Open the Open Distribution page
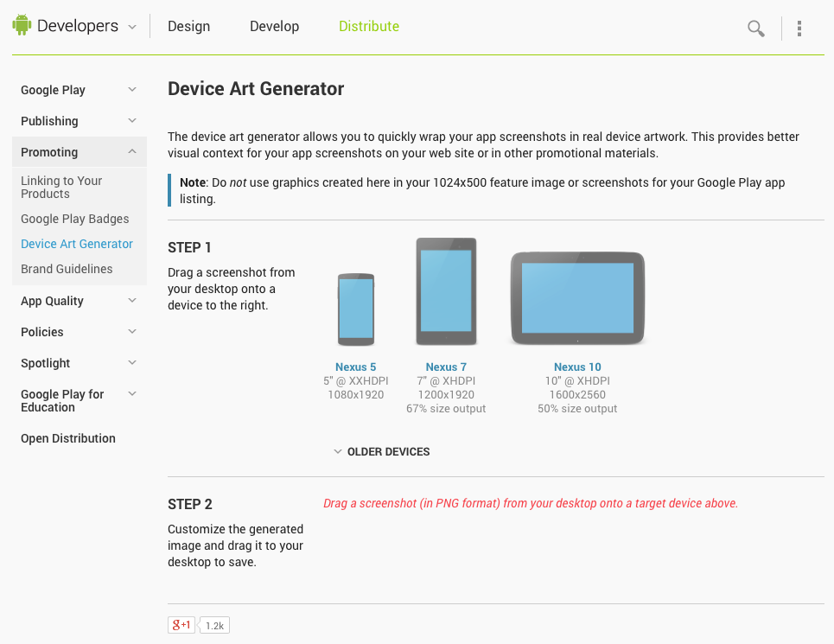This screenshot has height=644, width=834. (x=68, y=438)
